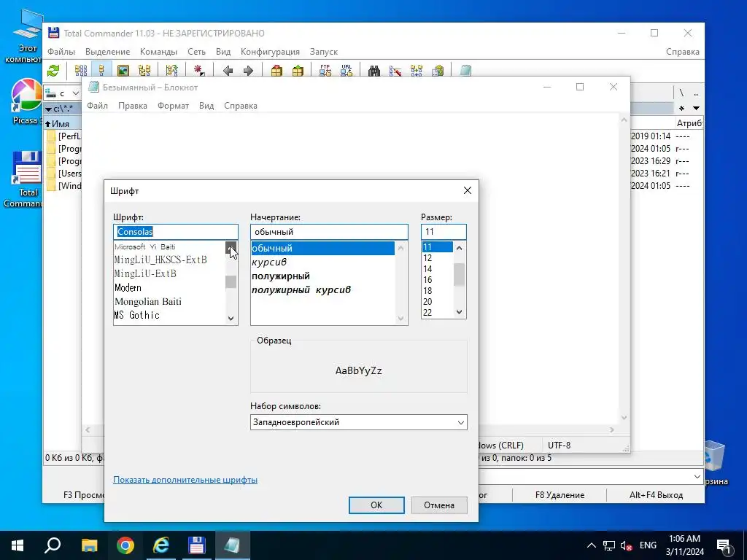Click the red asterisk toolbar icon

pos(199,71)
